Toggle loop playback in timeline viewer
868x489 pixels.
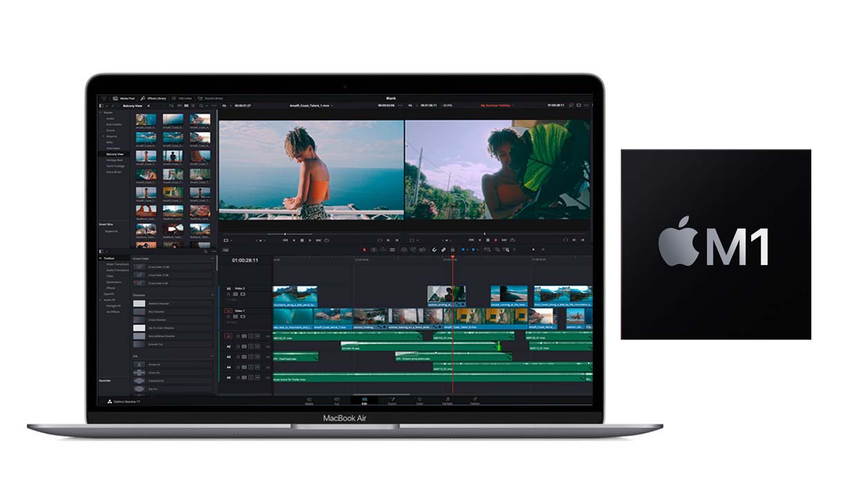click(512, 240)
